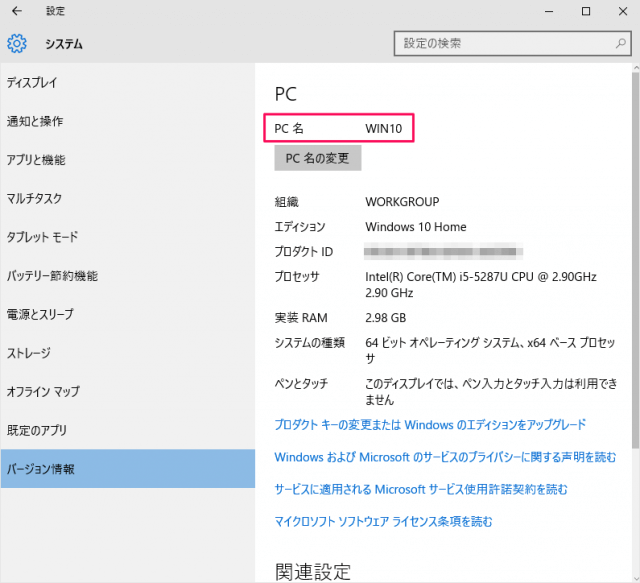Screen dimensions: 640x583
Task: Open the マルチタスク section
Action: point(127,198)
